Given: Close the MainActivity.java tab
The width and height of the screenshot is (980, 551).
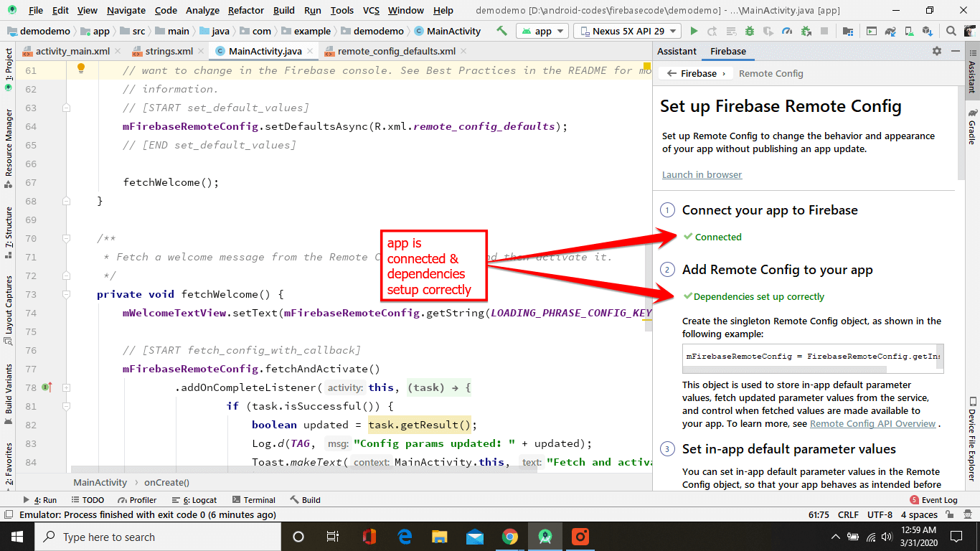Looking at the screenshot, I should click(x=311, y=51).
